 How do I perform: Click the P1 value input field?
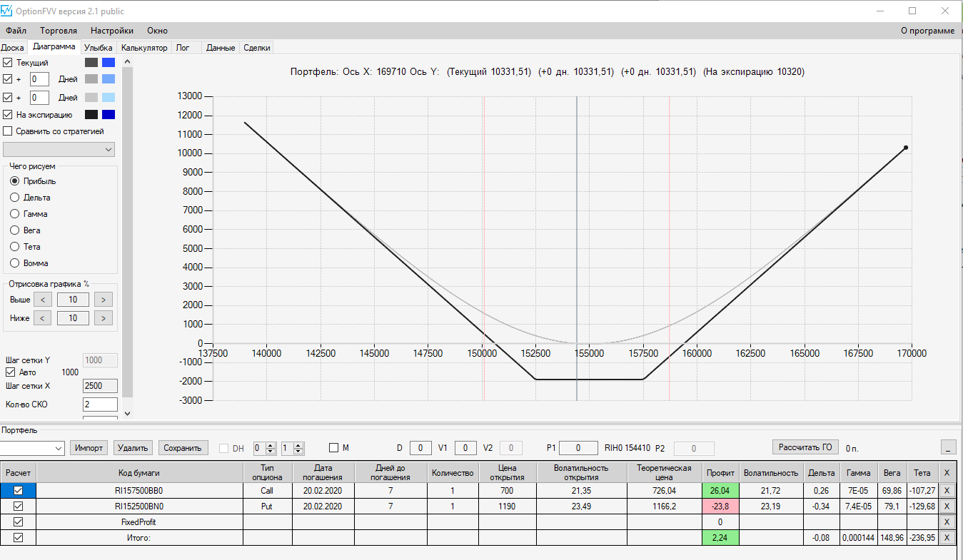pyautogui.click(x=578, y=448)
